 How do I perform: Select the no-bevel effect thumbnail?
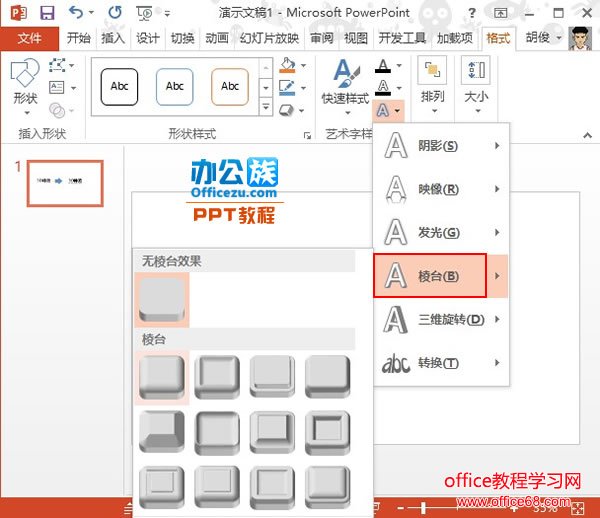tap(162, 300)
